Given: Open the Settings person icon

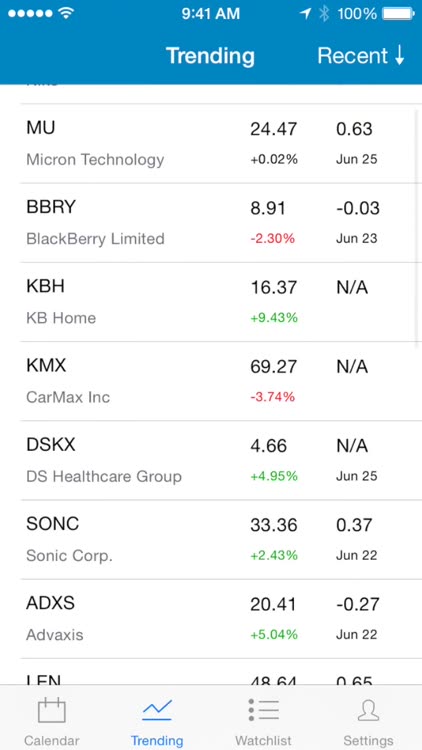Looking at the screenshot, I should point(368,710).
